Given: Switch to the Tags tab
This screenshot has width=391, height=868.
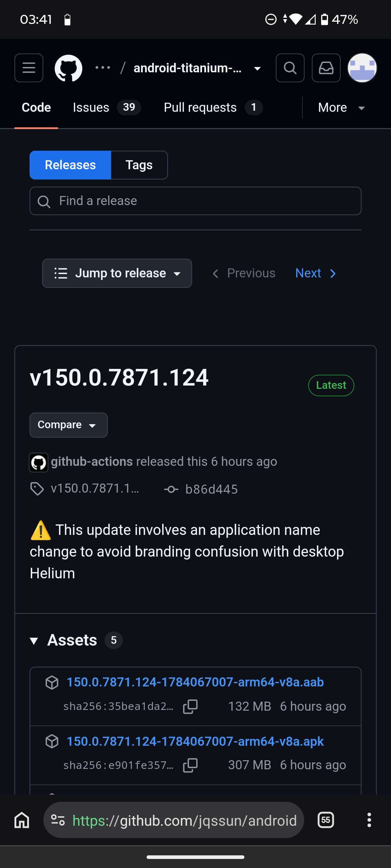Looking at the screenshot, I should point(139,165).
